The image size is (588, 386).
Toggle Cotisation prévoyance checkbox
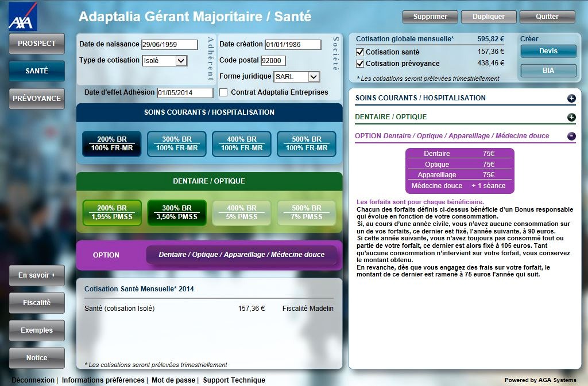(x=360, y=64)
